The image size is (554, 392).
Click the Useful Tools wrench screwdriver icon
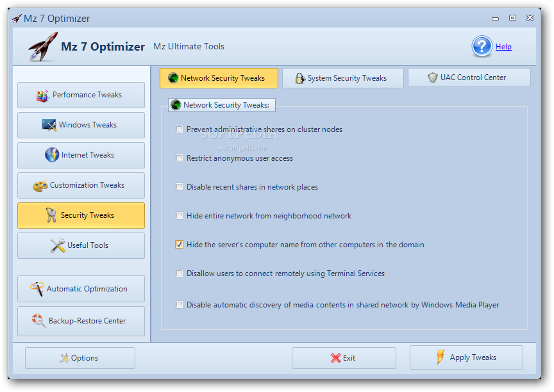(x=58, y=245)
